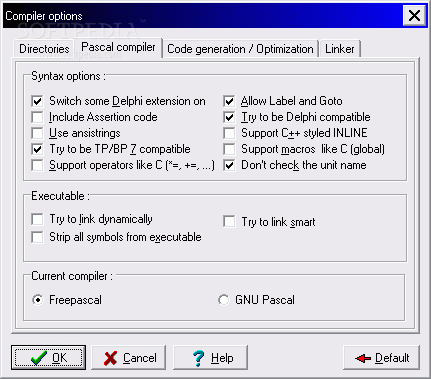Uncheck Allow Label and Goto
Image resolution: width=431 pixels, height=379 pixels.
point(229,101)
